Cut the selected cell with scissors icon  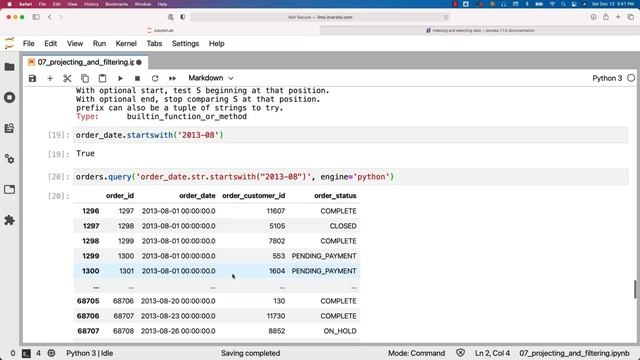pos(67,78)
